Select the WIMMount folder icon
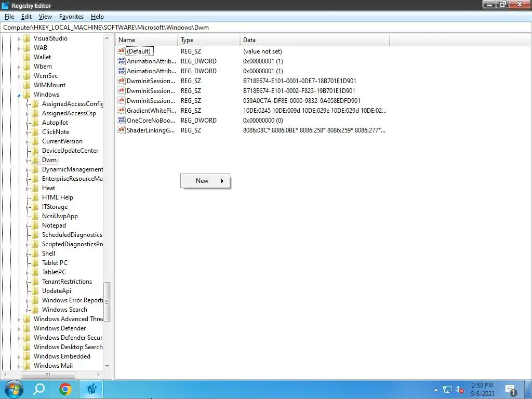Image resolution: width=532 pixels, height=399 pixels. 27,85
